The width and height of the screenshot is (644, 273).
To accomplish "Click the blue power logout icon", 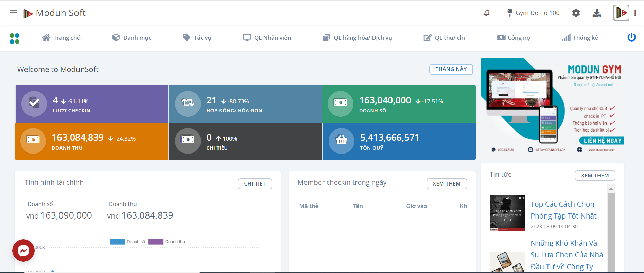I will pyautogui.click(x=631, y=37).
